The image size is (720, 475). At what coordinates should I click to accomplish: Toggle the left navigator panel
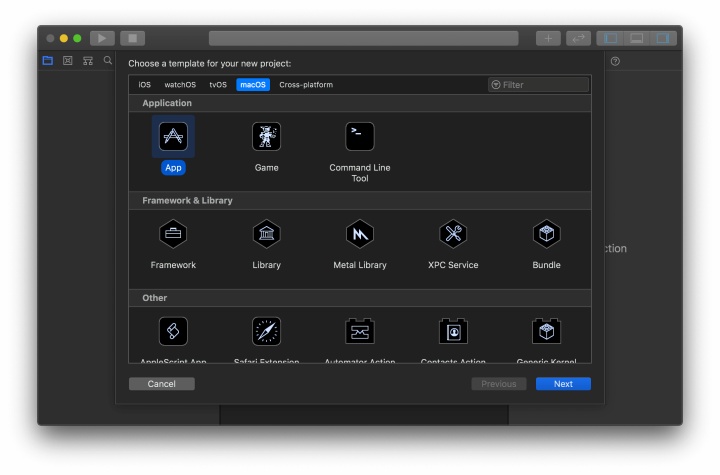pos(610,38)
